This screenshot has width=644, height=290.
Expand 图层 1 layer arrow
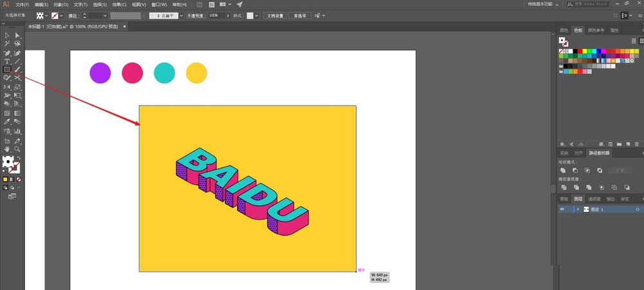click(578, 209)
